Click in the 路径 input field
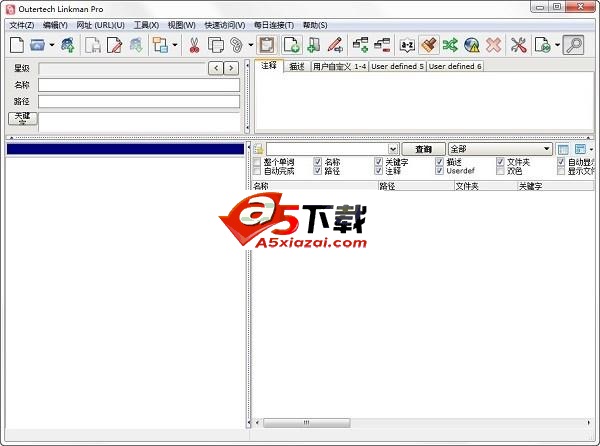Image resolution: width=600 pixels, height=446 pixels. pos(139,102)
